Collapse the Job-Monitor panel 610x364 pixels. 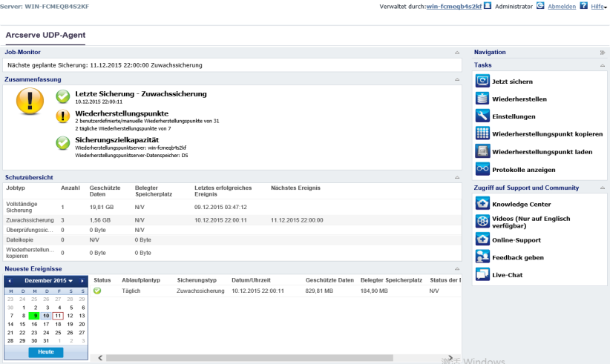(x=457, y=53)
